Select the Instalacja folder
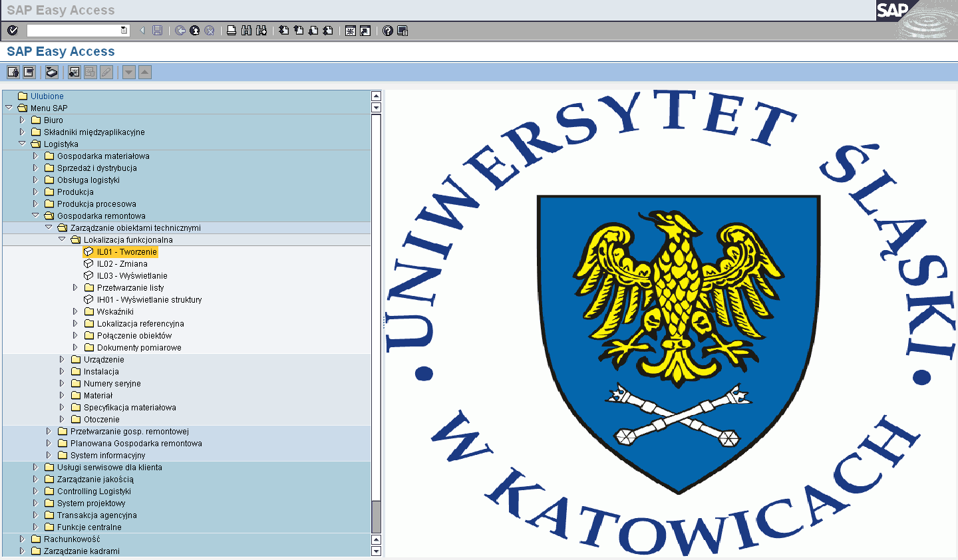958x560 pixels. coord(101,372)
